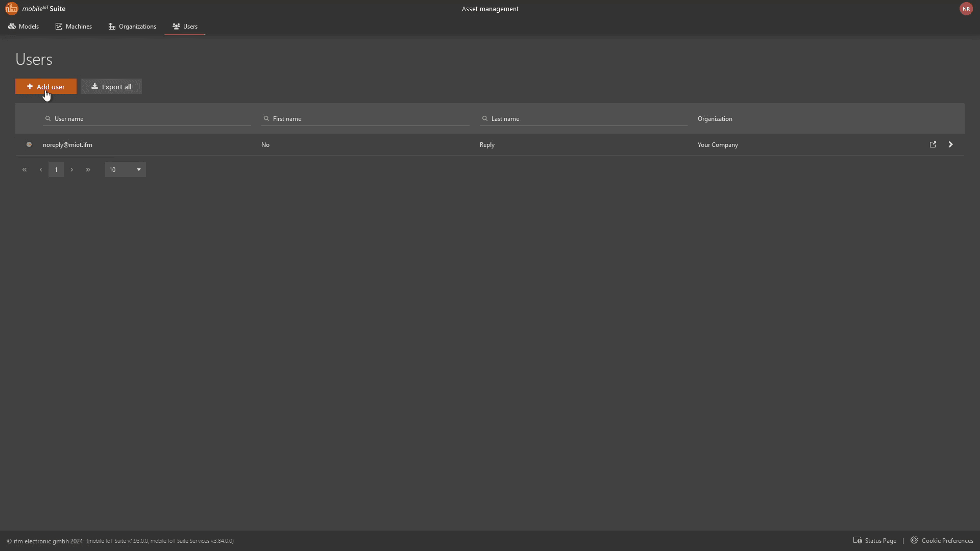980x551 pixels.
Task: Click the Export all button
Action: (111, 87)
